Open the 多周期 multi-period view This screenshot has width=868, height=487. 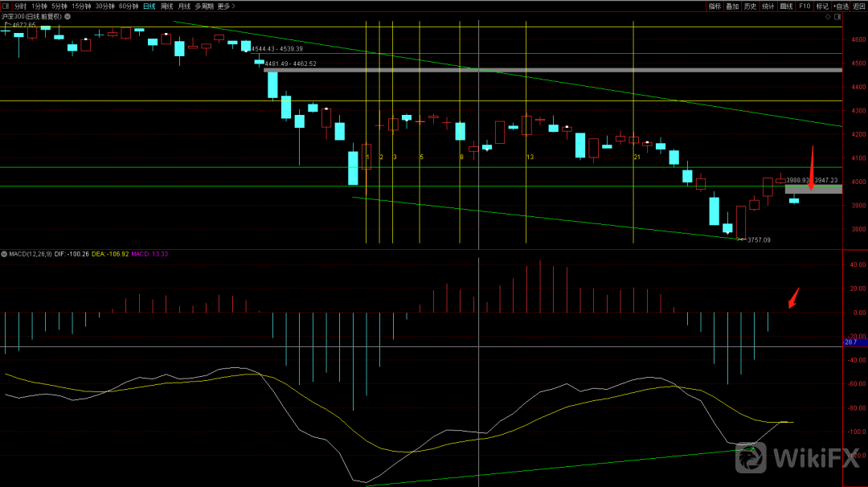205,6
